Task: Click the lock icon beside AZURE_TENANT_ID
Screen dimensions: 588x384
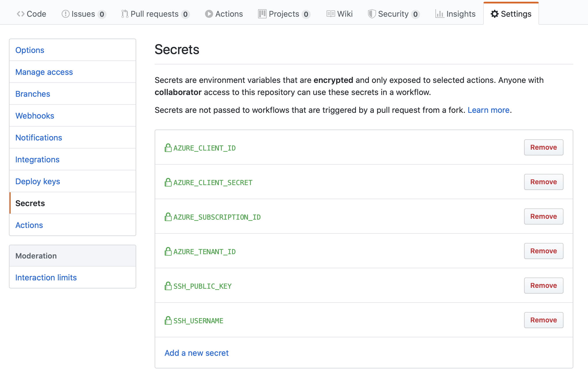Action: coord(168,251)
